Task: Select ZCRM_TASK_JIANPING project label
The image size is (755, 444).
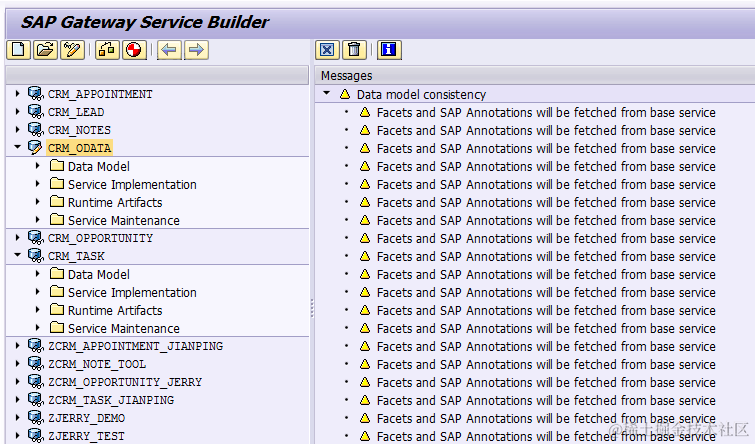Action: coord(111,400)
